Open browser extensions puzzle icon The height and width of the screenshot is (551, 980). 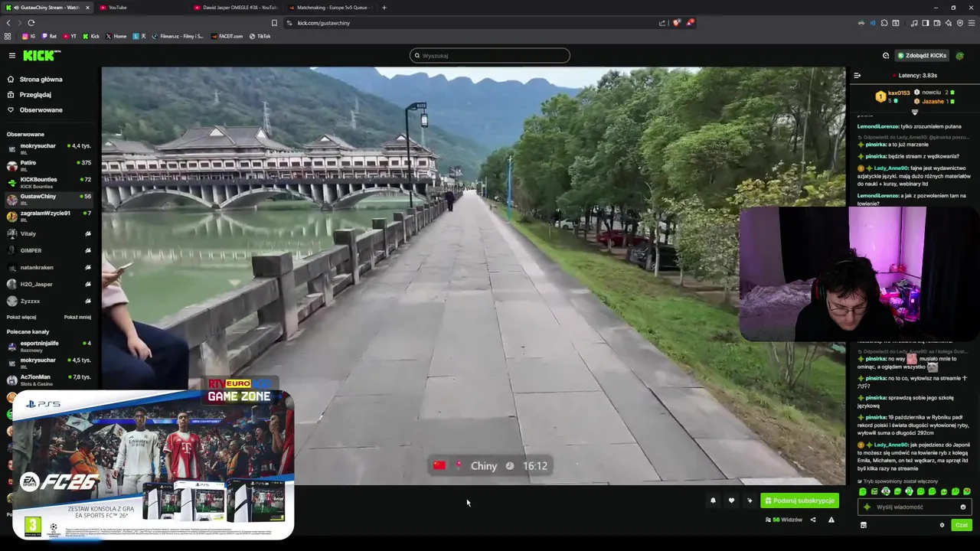coord(884,23)
